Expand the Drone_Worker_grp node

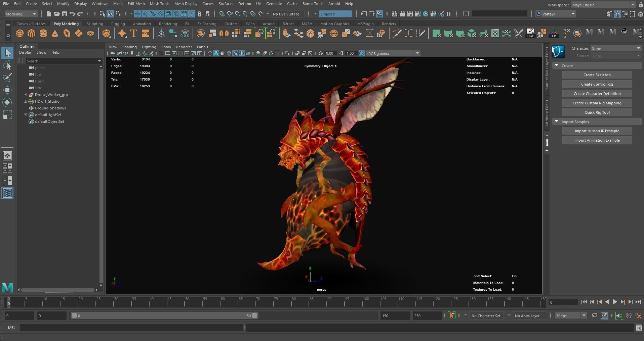tap(25, 94)
